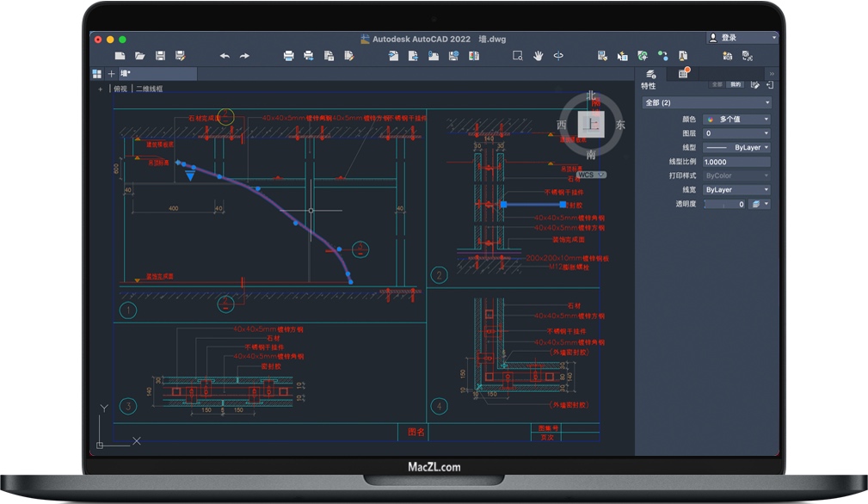
Task: Click the Save floppy disk icon
Action: (160, 56)
